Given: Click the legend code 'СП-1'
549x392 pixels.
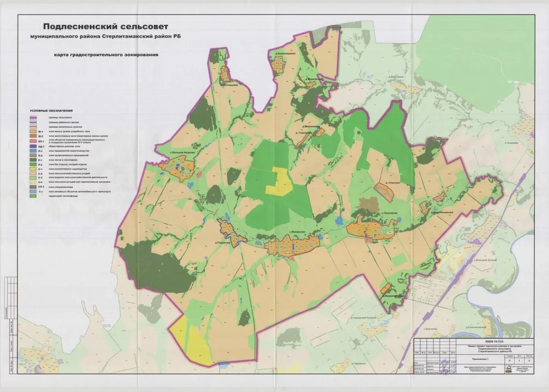Looking at the screenshot, I should tap(41, 187).
